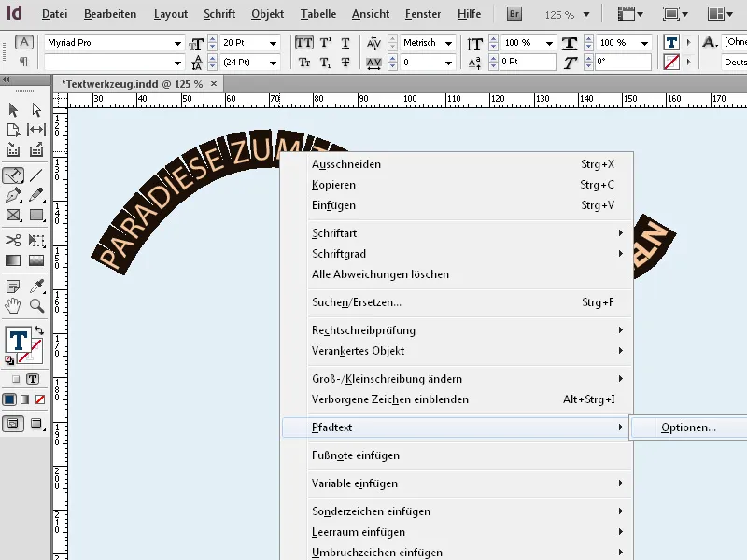Switch to Paragraph formatting controls (¶)
747x560 pixels.
[23, 62]
